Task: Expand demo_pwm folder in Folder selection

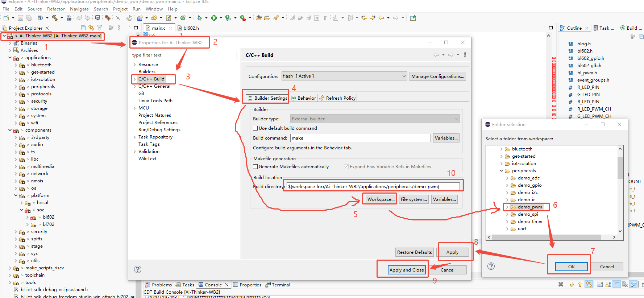Action: tap(507, 207)
